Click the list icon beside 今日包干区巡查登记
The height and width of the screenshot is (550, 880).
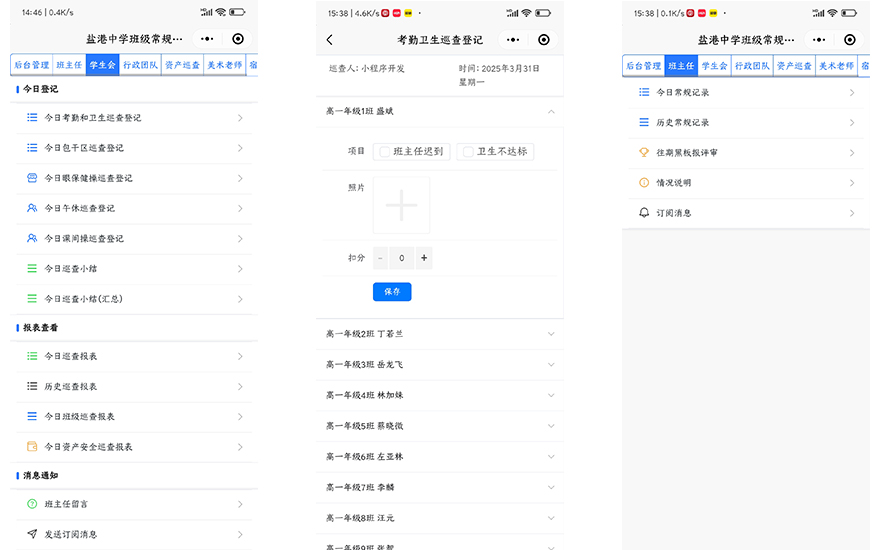point(32,148)
